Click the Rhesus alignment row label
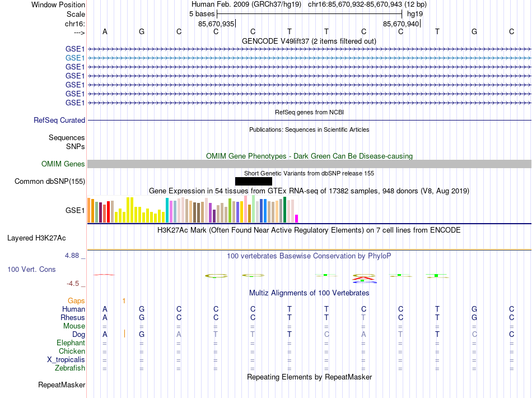 (x=73, y=317)
